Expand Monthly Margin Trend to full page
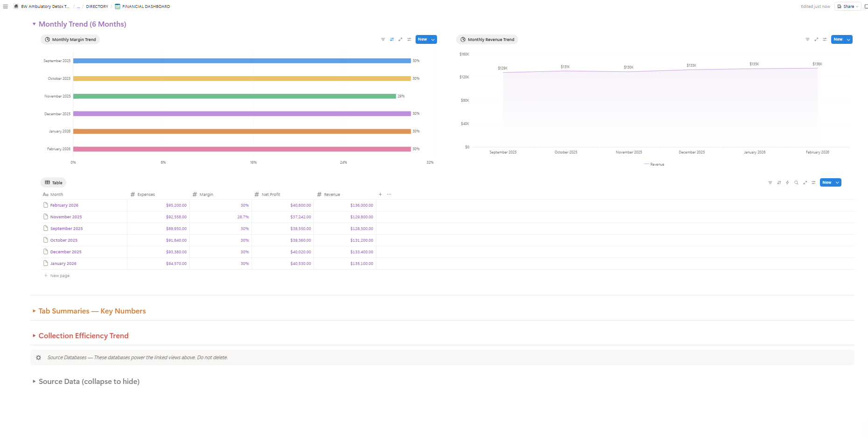This screenshot has width=868, height=439. pyautogui.click(x=400, y=40)
